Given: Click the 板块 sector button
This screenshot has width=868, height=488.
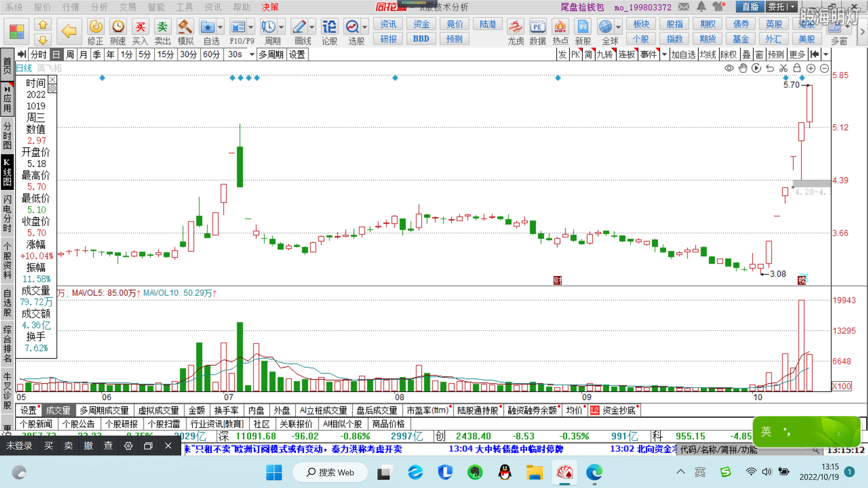Looking at the screenshot, I should (x=641, y=24).
